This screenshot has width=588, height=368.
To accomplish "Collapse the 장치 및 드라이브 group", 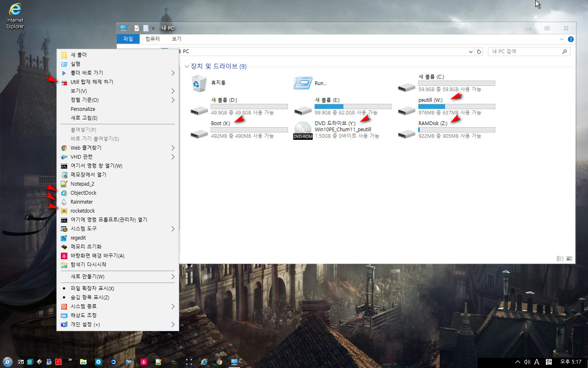I will click(x=187, y=66).
